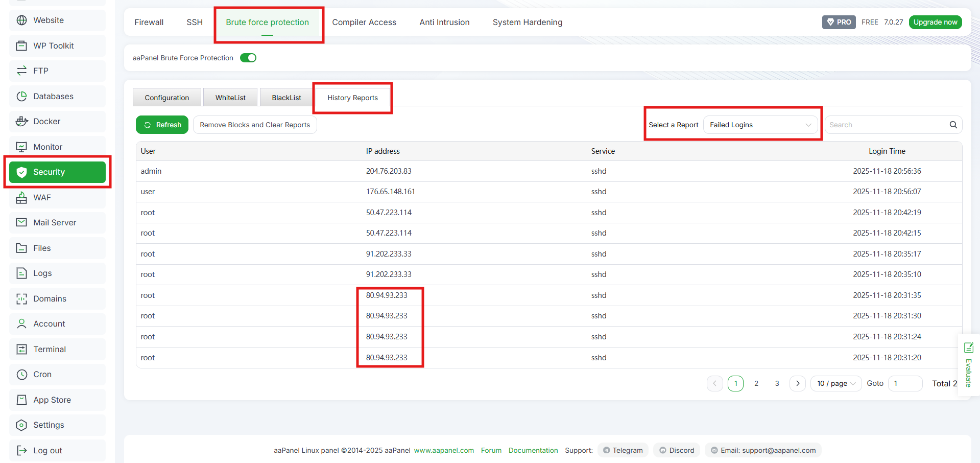Open the Docker whale icon
Viewport: 980px width, 463px height.
(x=21, y=122)
